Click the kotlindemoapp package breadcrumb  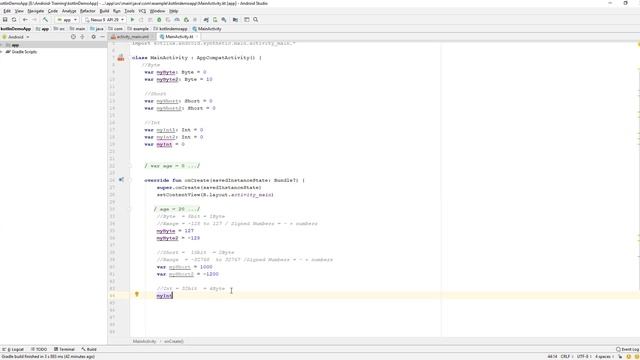click(x=170, y=29)
